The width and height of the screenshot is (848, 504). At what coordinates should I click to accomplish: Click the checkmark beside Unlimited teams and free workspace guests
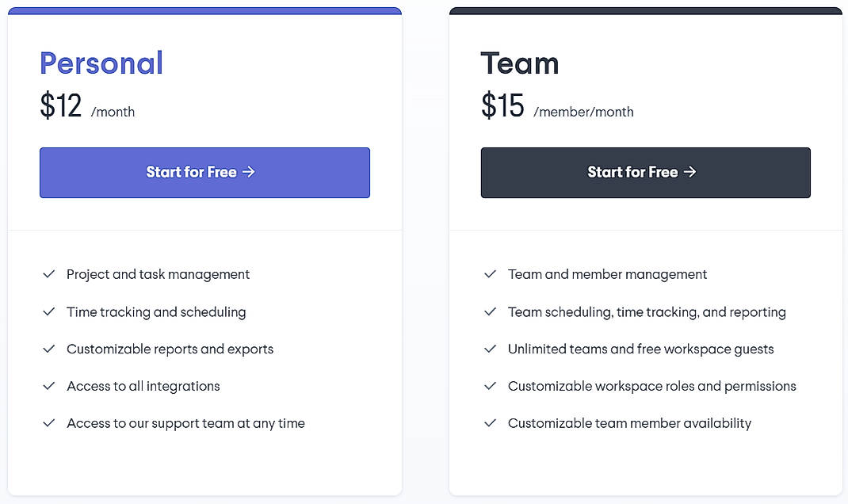click(x=490, y=349)
